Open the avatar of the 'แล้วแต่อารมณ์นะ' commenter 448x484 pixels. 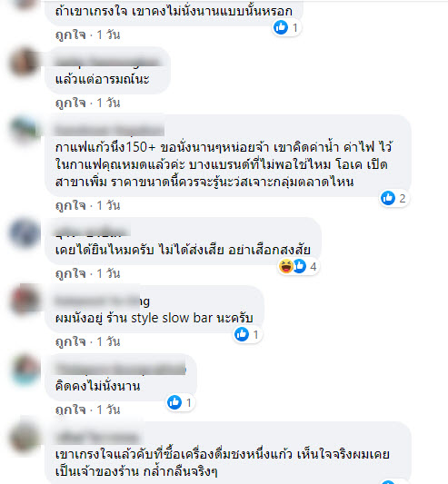pos(25,62)
